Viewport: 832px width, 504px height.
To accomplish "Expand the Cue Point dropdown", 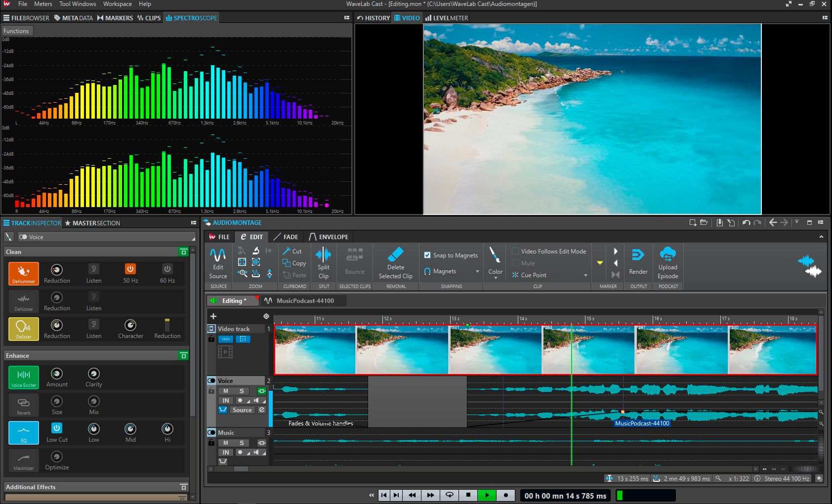I will point(585,275).
